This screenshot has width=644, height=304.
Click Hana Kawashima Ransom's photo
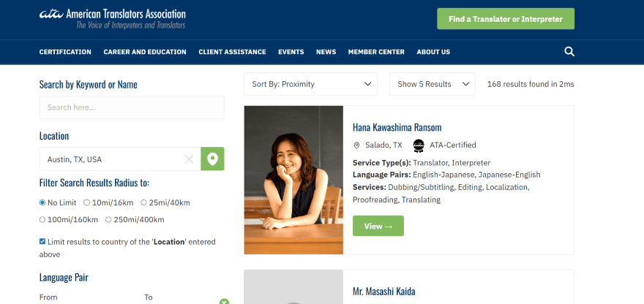[x=293, y=180]
